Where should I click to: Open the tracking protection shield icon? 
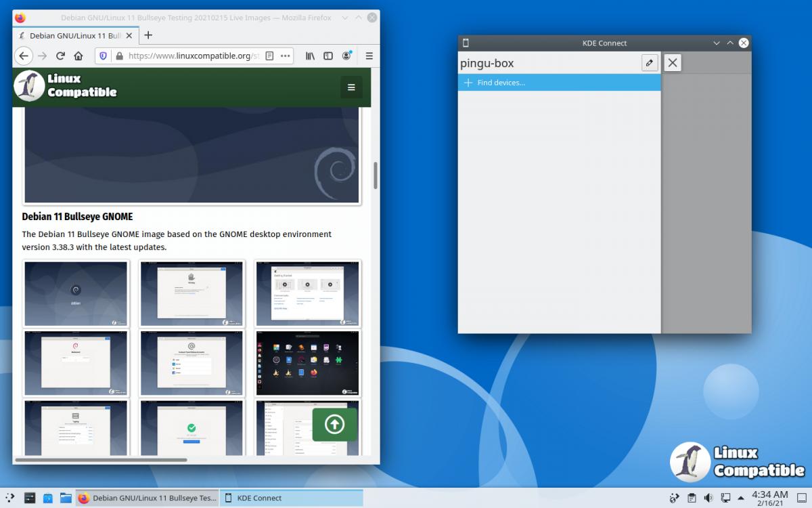[x=104, y=56]
